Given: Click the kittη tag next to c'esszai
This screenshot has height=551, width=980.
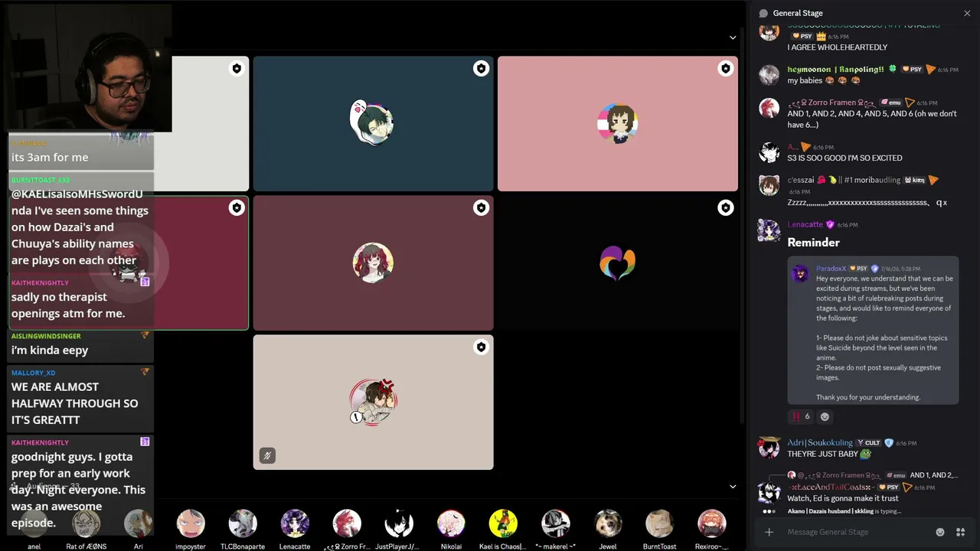Looking at the screenshot, I should [x=914, y=180].
